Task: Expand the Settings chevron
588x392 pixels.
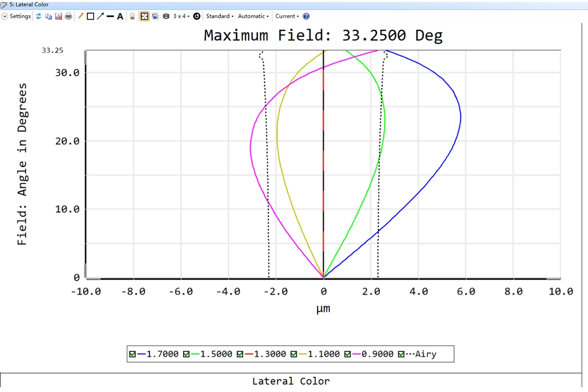Action: click(x=5, y=16)
